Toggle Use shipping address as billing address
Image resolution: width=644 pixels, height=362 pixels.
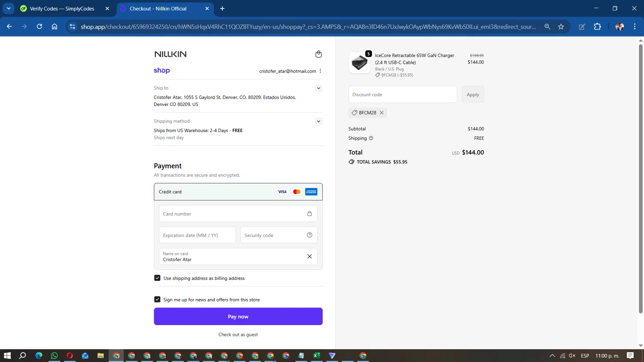coord(157,278)
